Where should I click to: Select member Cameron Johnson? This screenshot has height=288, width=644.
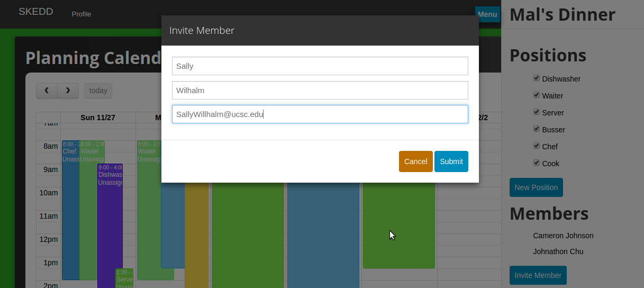tap(563, 236)
